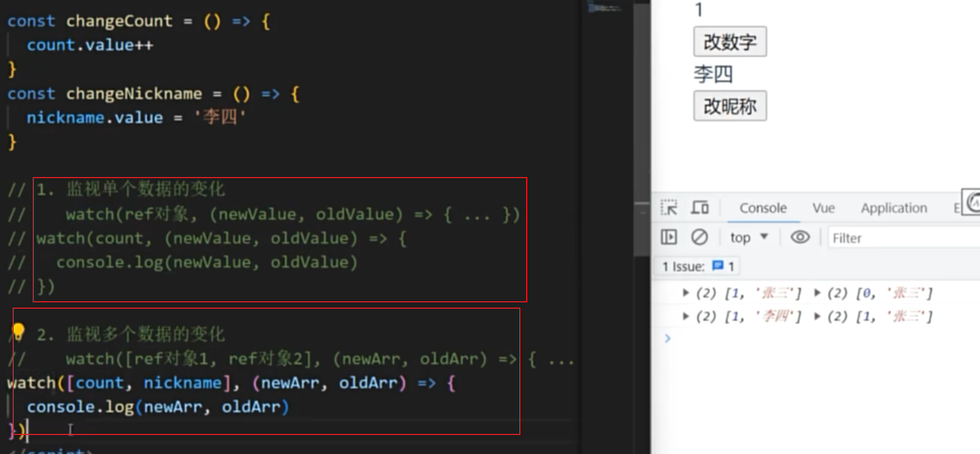Screen dimensions: 980x454
Task: Toggle the live expression eye icon
Action: 800,237
